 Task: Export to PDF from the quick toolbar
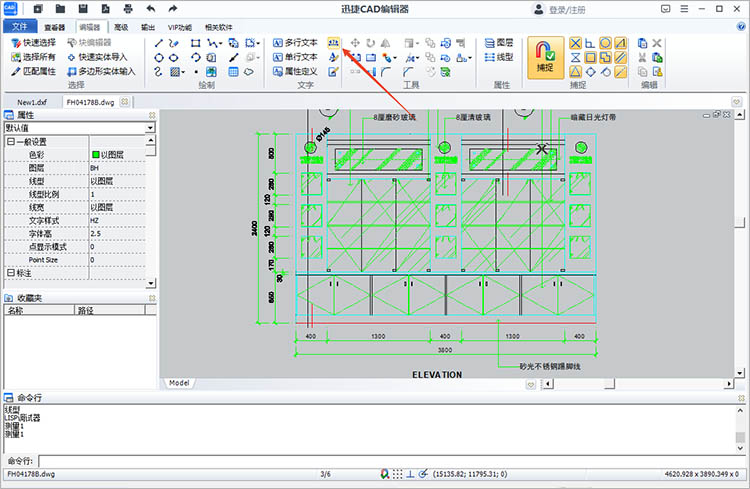pyautogui.click(x=105, y=9)
